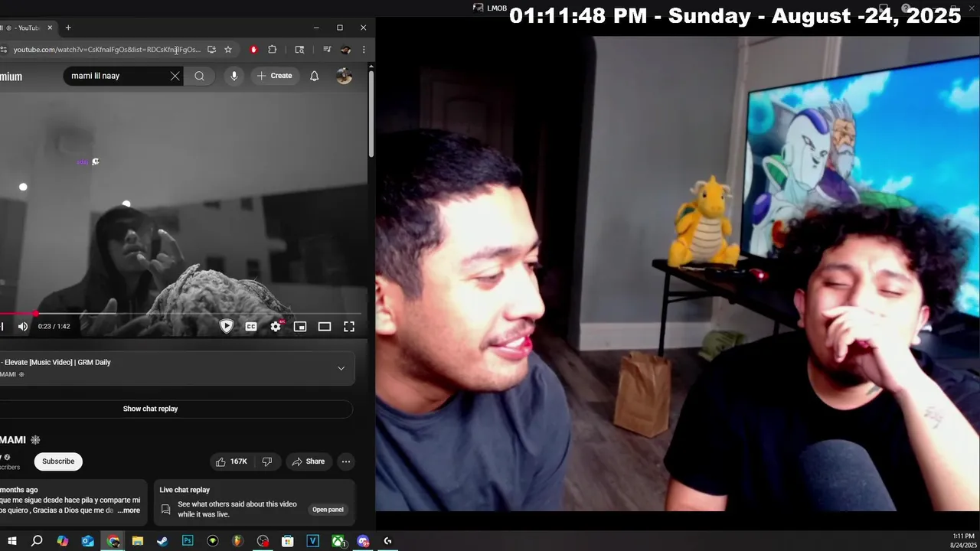Click the Create button

pyautogui.click(x=274, y=76)
